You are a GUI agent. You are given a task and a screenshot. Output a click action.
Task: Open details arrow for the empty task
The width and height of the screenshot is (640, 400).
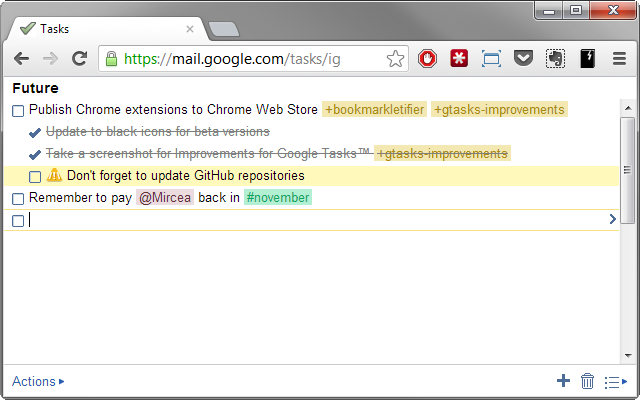click(x=612, y=219)
